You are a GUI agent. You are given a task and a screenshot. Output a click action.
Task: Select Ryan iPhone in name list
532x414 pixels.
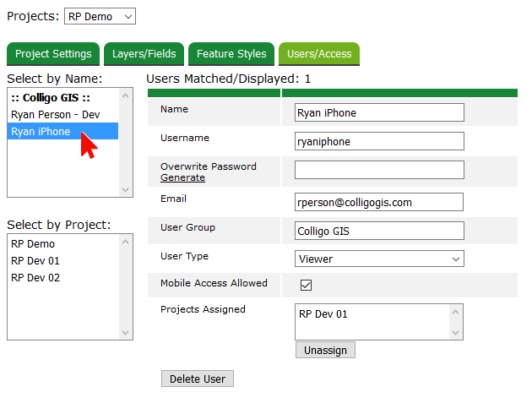coord(41,131)
